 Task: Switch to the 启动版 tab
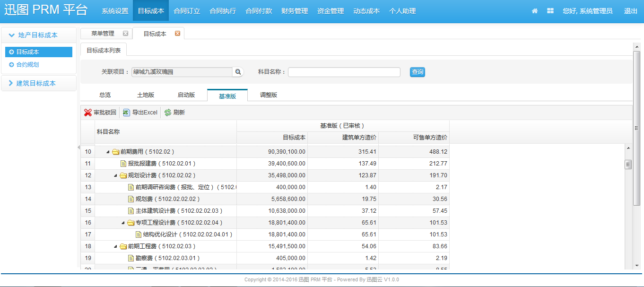coord(186,95)
